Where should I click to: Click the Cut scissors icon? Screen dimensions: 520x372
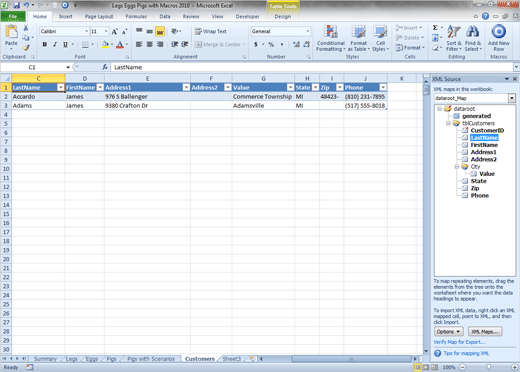pyautogui.click(x=26, y=28)
